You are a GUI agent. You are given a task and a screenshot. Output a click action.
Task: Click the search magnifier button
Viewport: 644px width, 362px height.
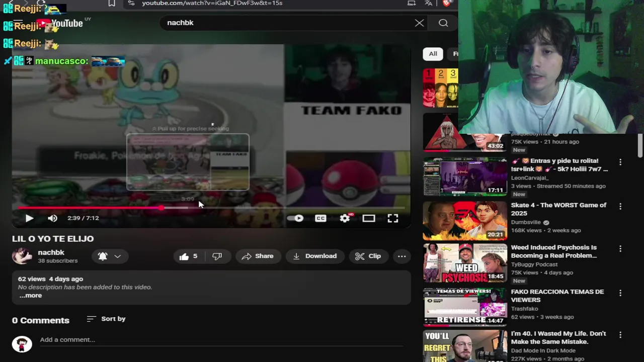[443, 23]
